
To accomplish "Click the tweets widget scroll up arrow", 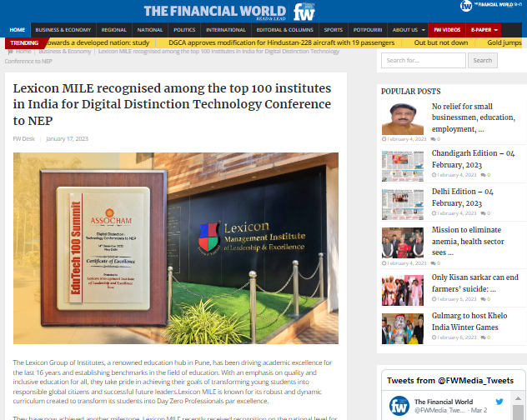I will pyautogui.click(x=518, y=398).
